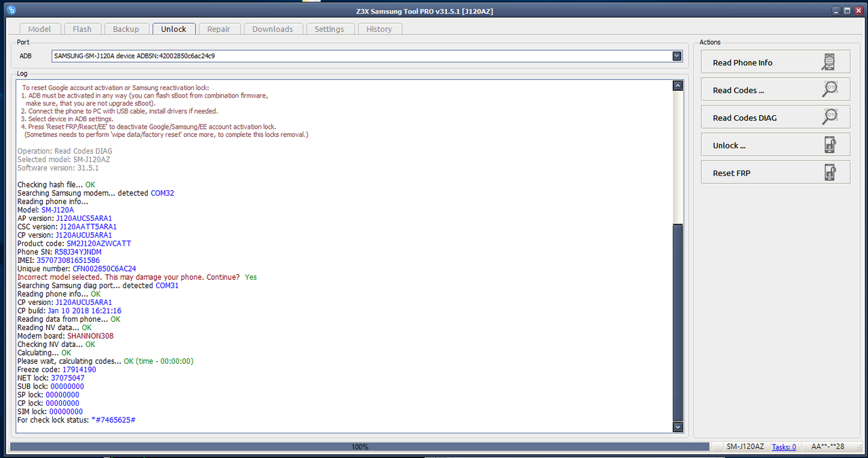
Task: Click the detected COM31 port text
Action: (x=167, y=286)
